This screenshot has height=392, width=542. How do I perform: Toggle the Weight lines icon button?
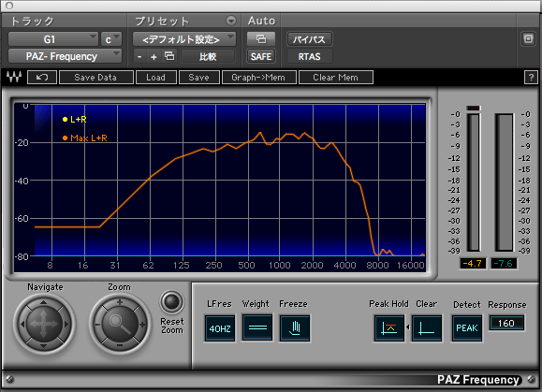tap(256, 327)
